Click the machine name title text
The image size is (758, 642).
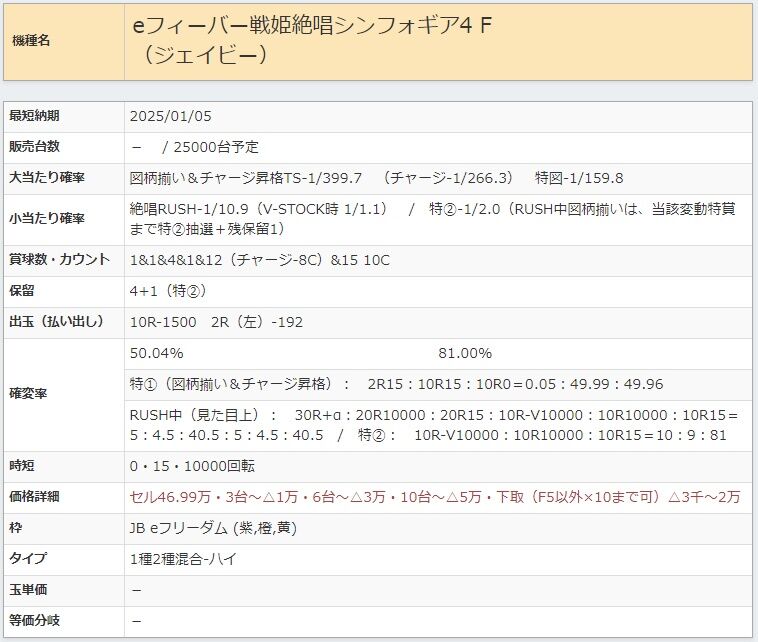(x=312, y=40)
